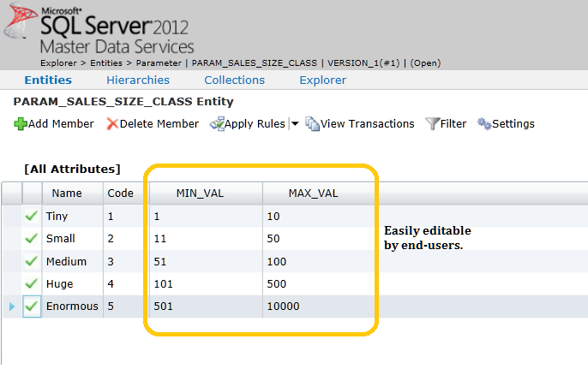Open the Apply Rules dropdown arrow

click(x=295, y=124)
